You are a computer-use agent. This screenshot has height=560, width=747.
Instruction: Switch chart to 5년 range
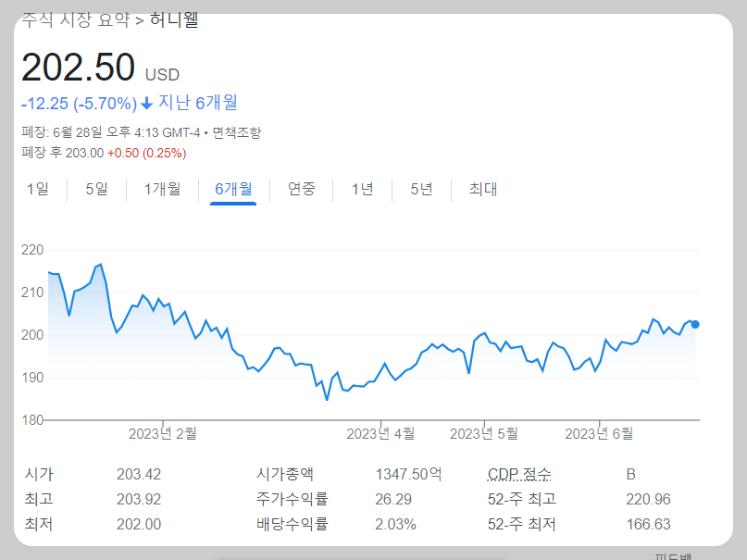(421, 189)
